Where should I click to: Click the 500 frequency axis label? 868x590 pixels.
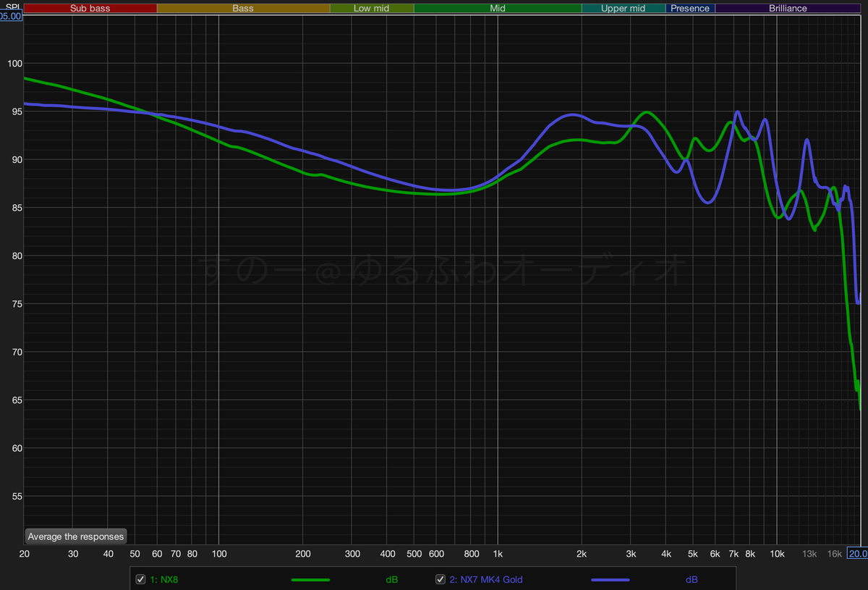pyautogui.click(x=414, y=554)
